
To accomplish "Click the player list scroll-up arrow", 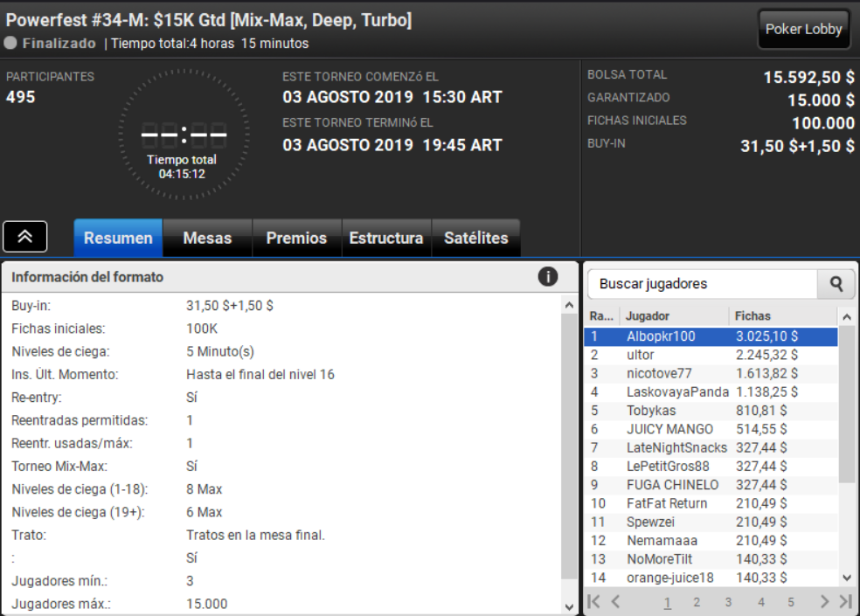I will click(847, 316).
